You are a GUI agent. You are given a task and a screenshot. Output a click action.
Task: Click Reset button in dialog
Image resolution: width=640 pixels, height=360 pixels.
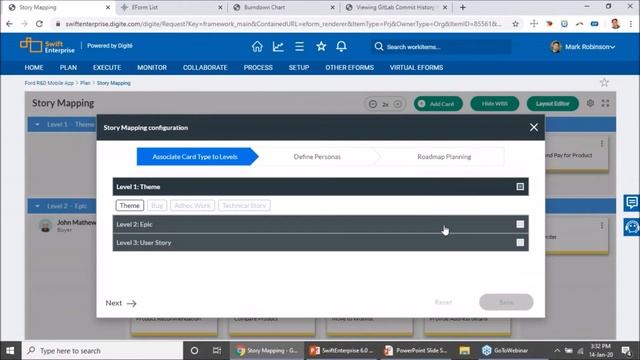443,302
